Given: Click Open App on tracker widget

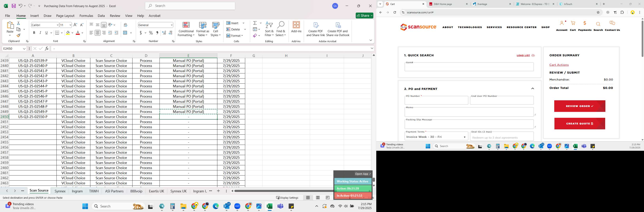Looking at the screenshot, I should pos(363,174).
